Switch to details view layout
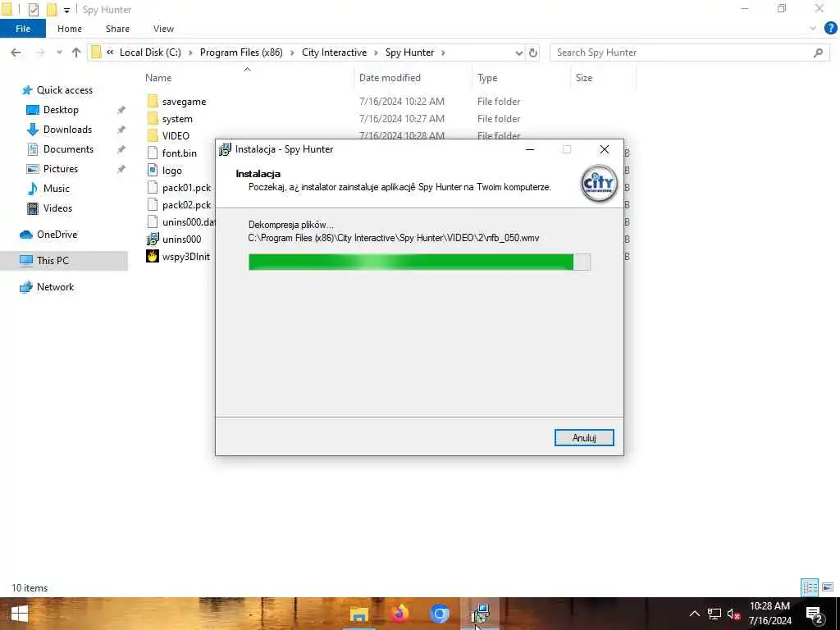 [x=810, y=587]
